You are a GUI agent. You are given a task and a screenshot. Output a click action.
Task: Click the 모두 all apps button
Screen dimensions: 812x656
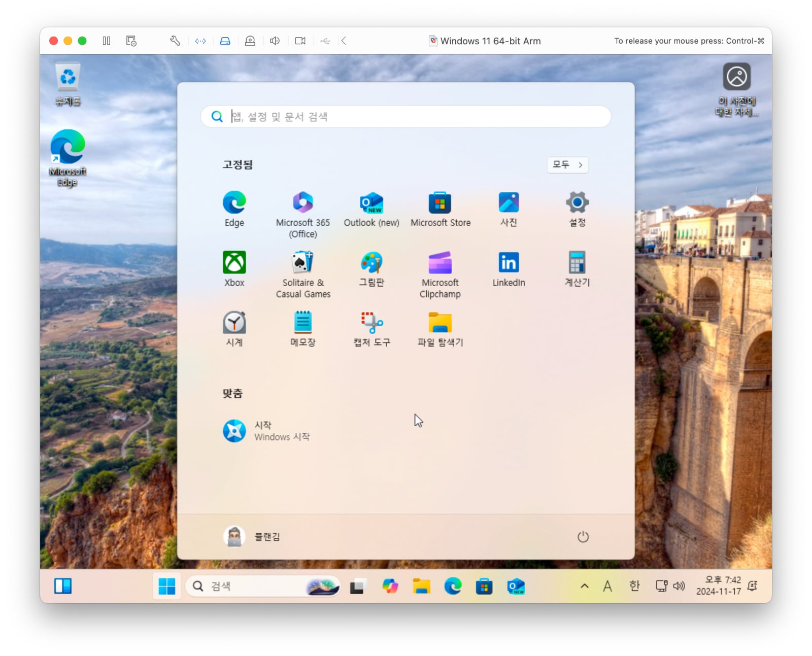click(567, 165)
